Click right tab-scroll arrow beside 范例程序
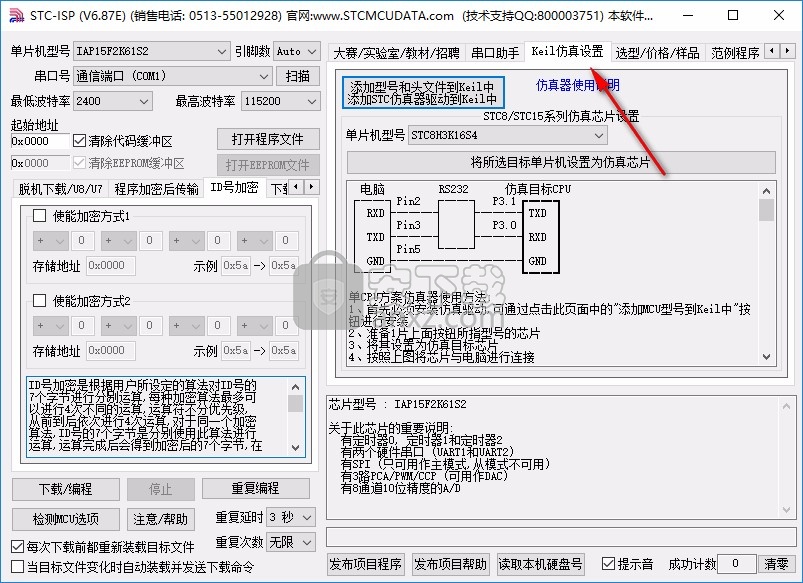Screen dimensions: 803x583 pos(788,51)
